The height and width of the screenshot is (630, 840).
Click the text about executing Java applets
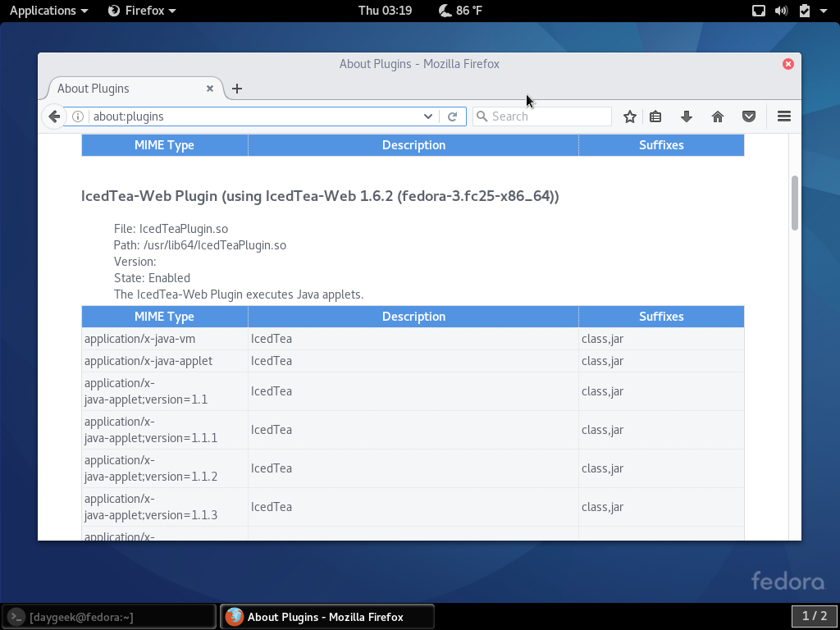point(239,294)
